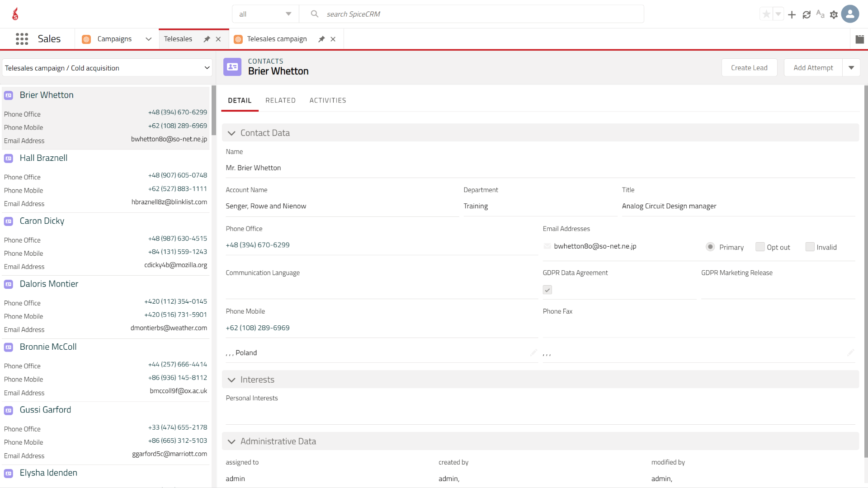Click email envelope icon beside bwhetton8o address
This screenshot has height=488, width=868.
tap(547, 246)
